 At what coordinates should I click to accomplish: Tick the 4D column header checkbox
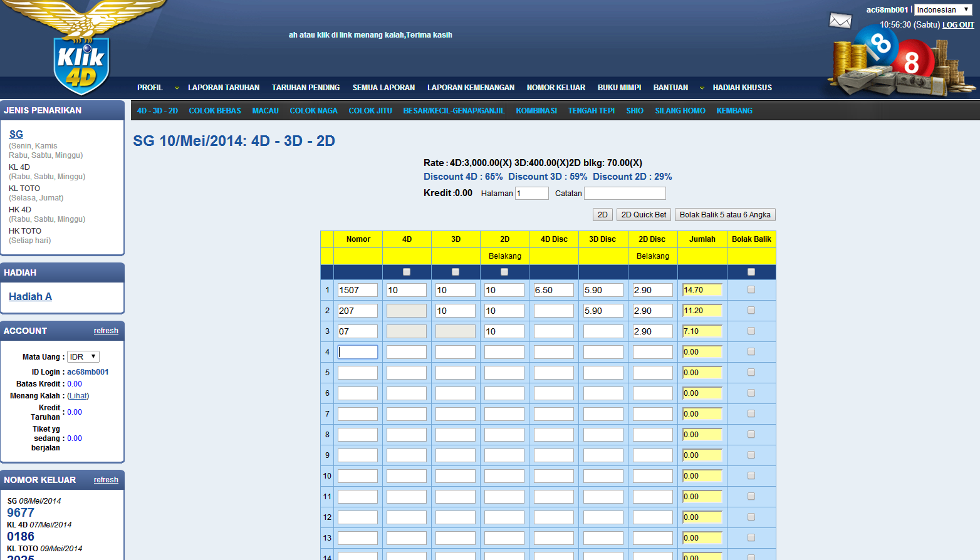[x=407, y=272]
